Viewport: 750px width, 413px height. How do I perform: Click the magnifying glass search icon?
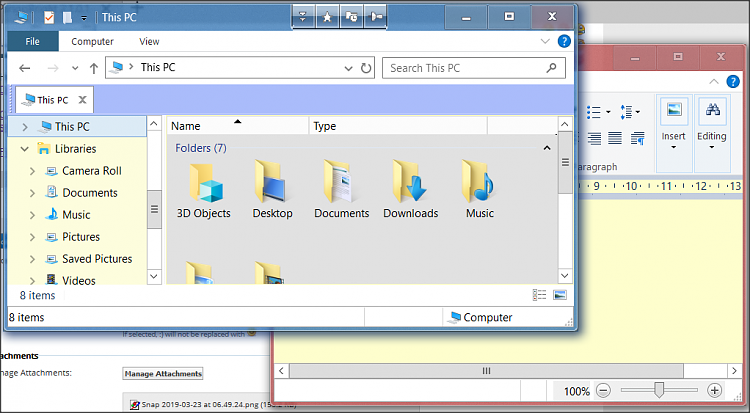point(551,68)
